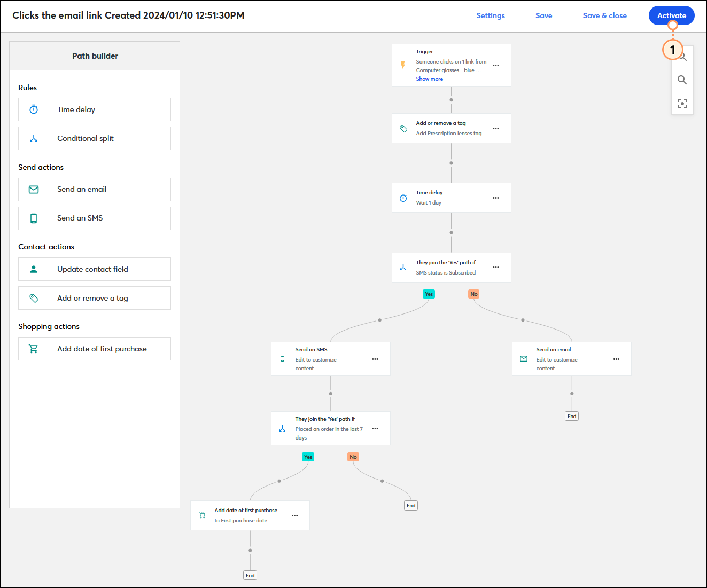Select the Time delay rule in Path builder
The height and width of the screenshot is (588, 707).
[95, 109]
